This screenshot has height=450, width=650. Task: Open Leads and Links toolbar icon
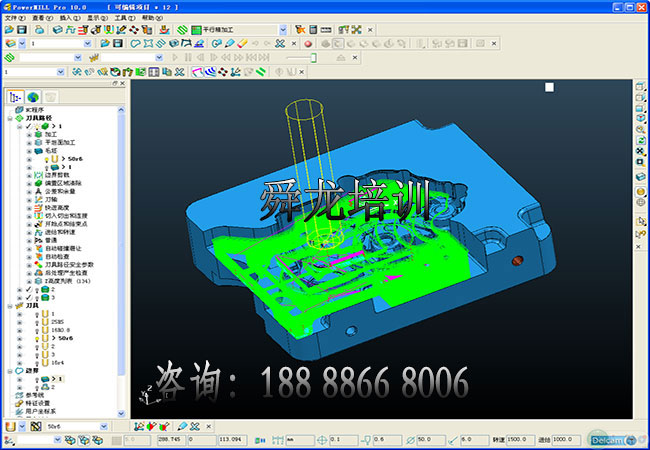pyautogui.click(x=109, y=30)
